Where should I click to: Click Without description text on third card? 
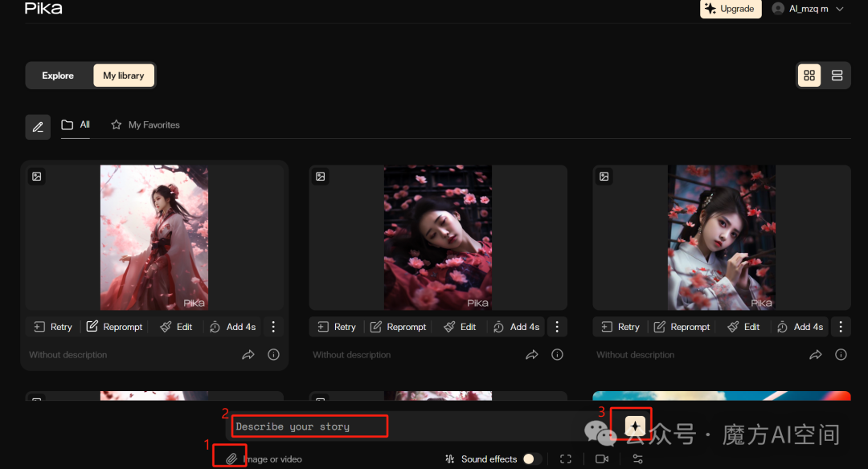[x=636, y=354]
